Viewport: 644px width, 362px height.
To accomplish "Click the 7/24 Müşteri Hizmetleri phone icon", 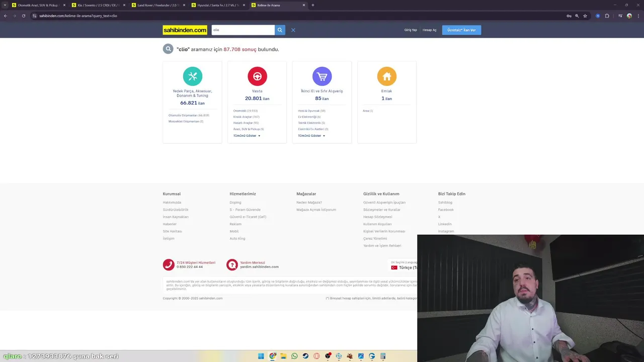I will (169, 264).
